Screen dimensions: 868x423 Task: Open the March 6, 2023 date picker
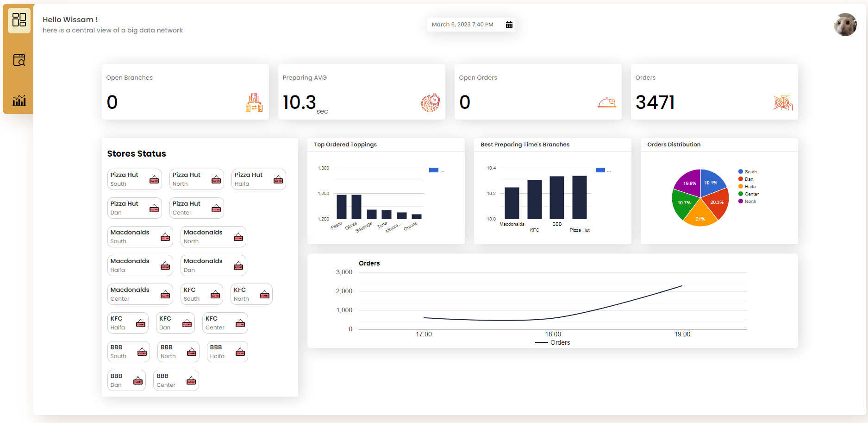click(x=463, y=24)
